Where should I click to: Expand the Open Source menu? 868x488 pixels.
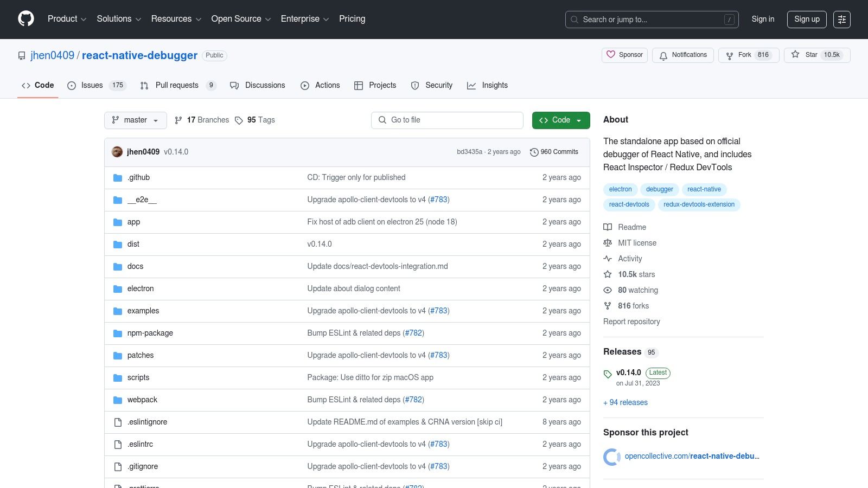241,19
